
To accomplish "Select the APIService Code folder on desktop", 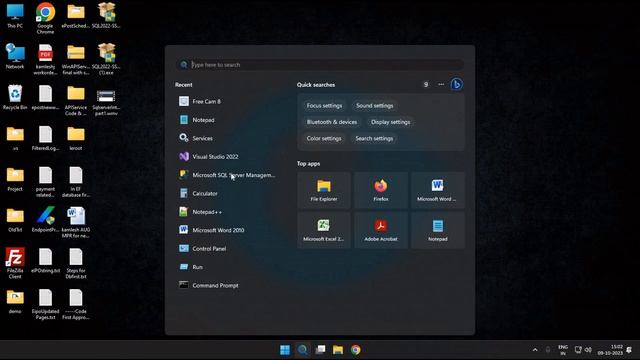I will [76, 100].
